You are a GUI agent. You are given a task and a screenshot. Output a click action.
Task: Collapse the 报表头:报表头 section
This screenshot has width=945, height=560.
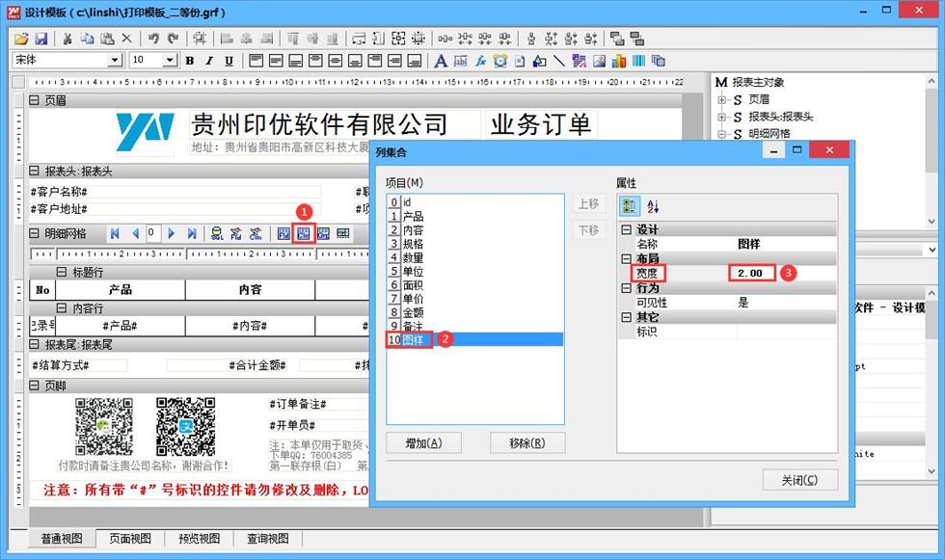pyautogui.click(x=35, y=171)
